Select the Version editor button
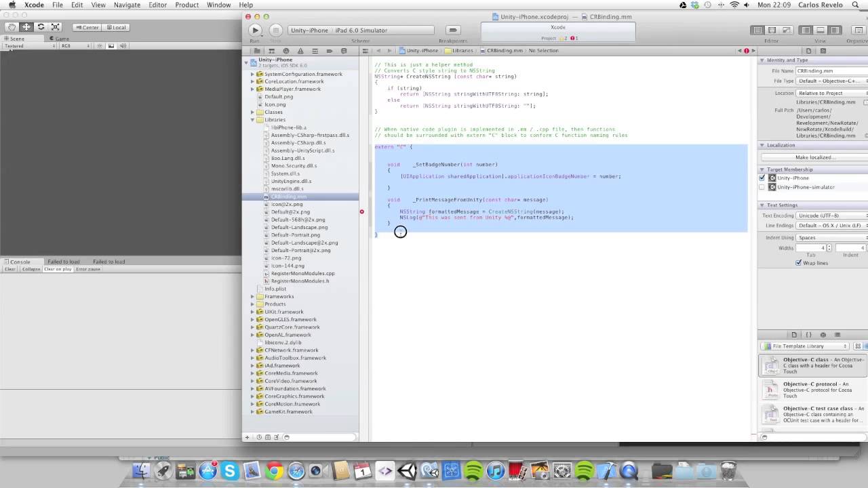The width and height of the screenshot is (868, 488). click(787, 30)
